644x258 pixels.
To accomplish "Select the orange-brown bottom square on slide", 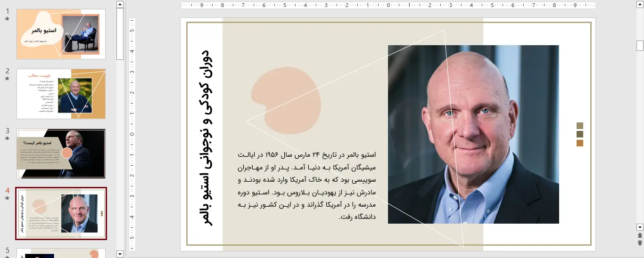I will click(x=580, y=143).
